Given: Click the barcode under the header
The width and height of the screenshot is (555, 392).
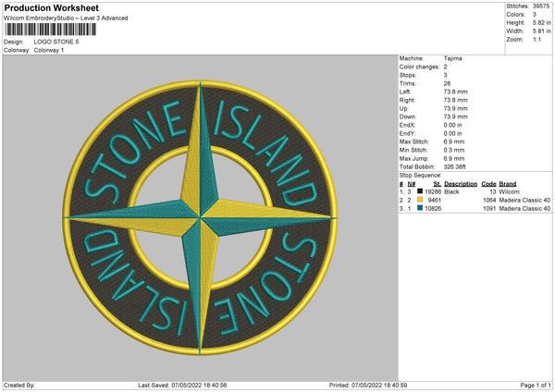Looking at the screenshot, I should (50, 29).
